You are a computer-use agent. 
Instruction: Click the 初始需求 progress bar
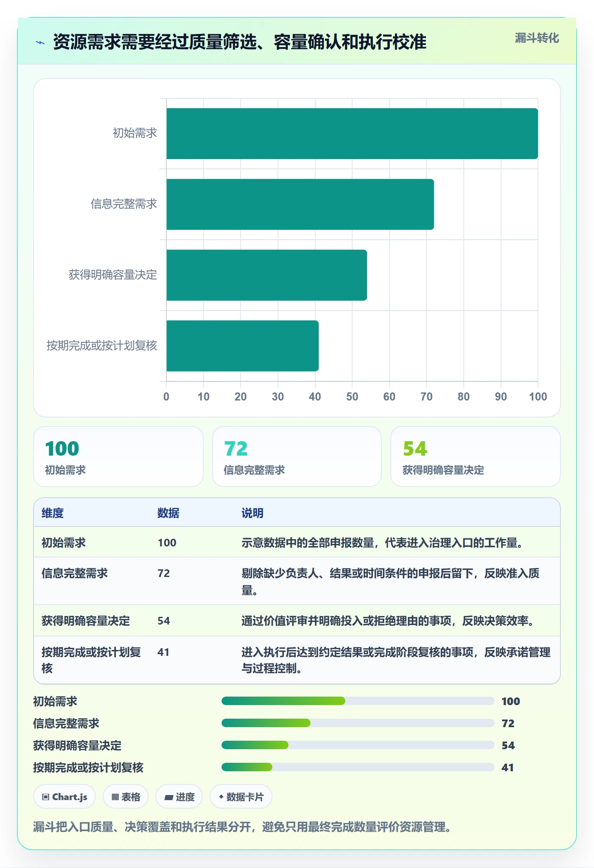(358, 701)
